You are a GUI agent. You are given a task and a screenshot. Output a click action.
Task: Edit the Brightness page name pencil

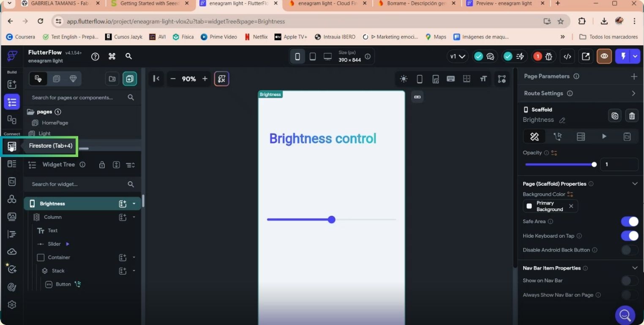point(562,120)
